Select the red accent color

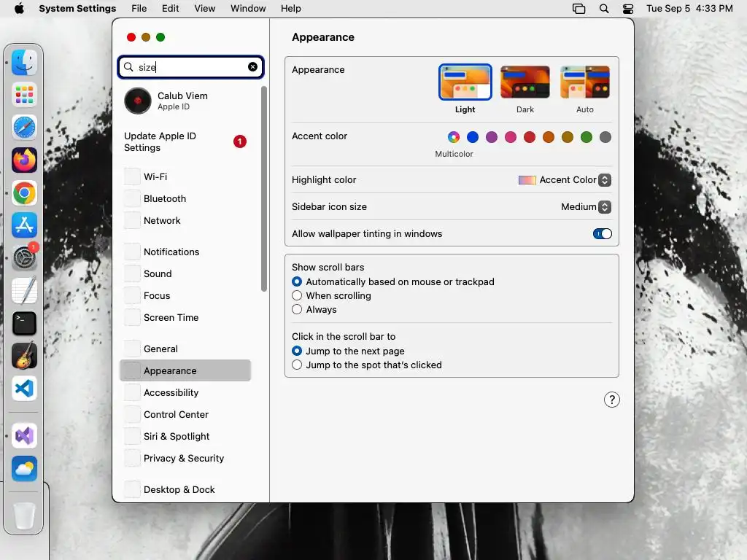(530, 137)
